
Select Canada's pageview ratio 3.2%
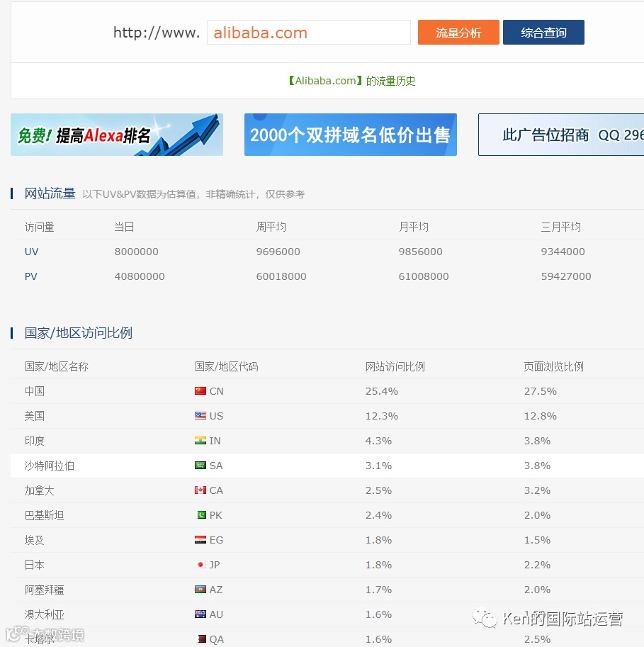(537, 490)
